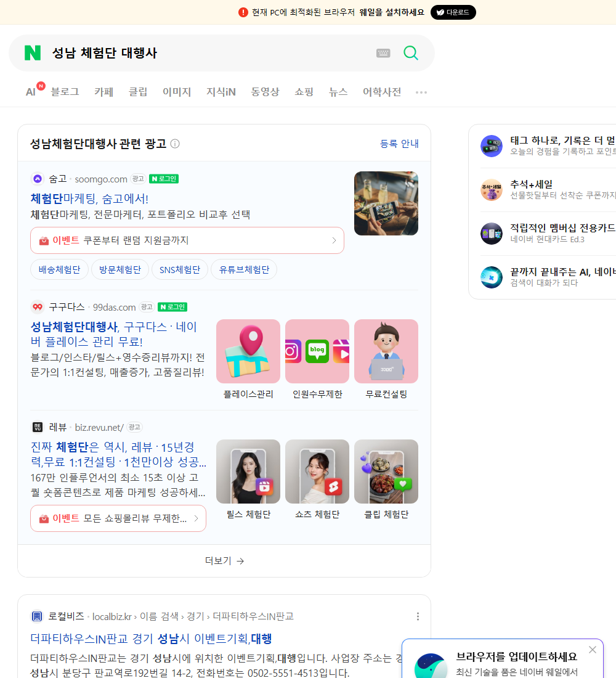616x678 pixels.
Task: Open the 모든 쇼핑몰리뷰 무제한 event banner
Action: point(118,518)
